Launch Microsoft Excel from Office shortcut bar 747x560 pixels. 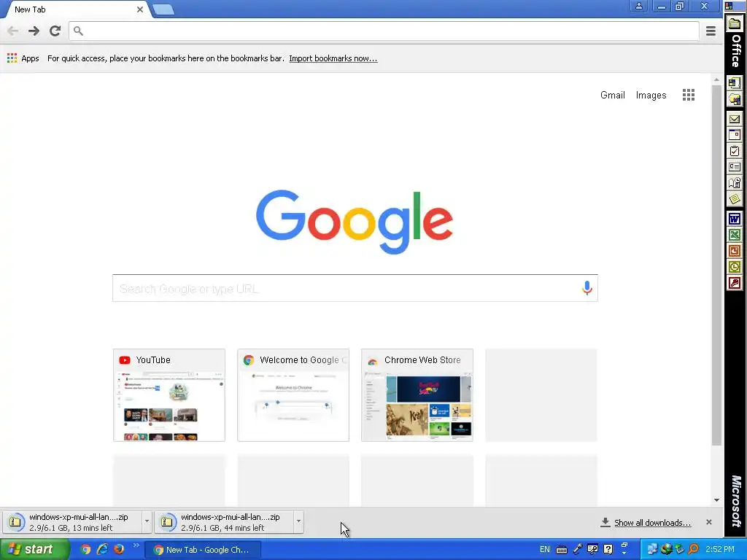point(735,235)
